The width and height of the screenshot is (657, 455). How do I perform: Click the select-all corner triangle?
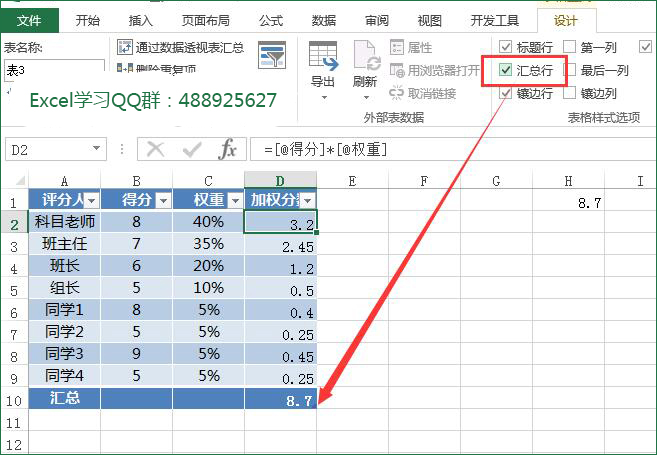pyautogui.click(x=20, y=181)
